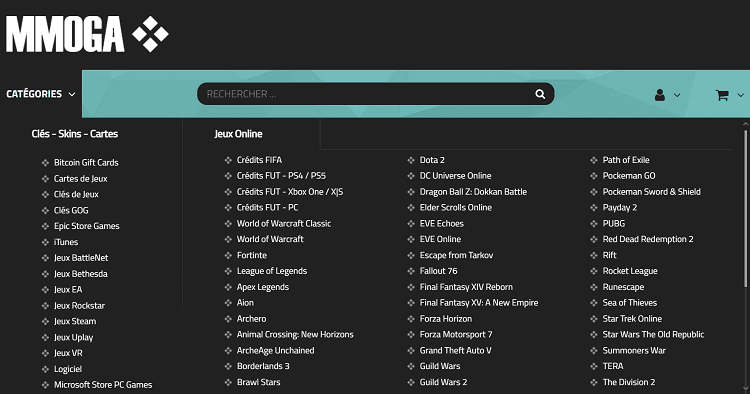Choose Crédits FIFA
Screen dimensions: 750x394
tap(259, 160)
